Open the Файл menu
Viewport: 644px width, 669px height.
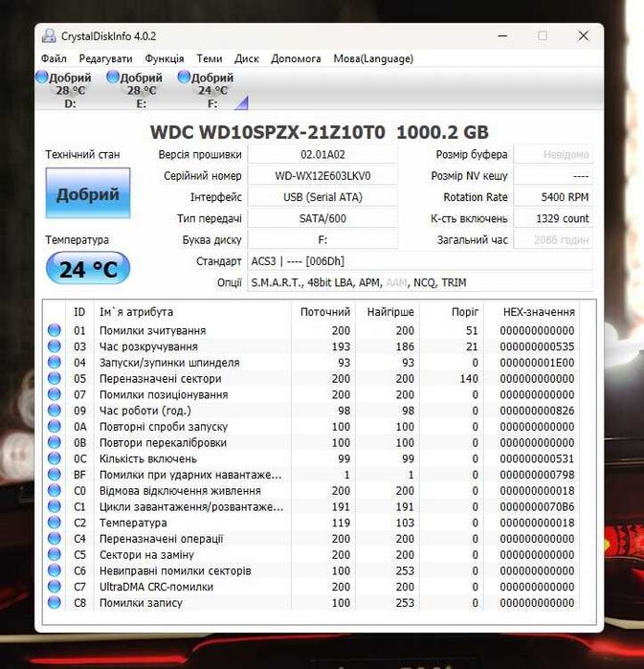coord(54,58)
